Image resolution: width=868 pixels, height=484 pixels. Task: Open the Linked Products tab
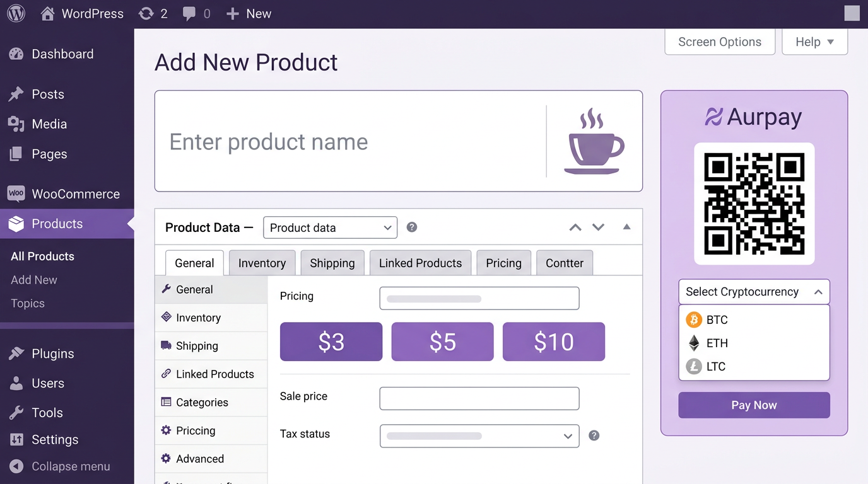[x=420, y=263]
